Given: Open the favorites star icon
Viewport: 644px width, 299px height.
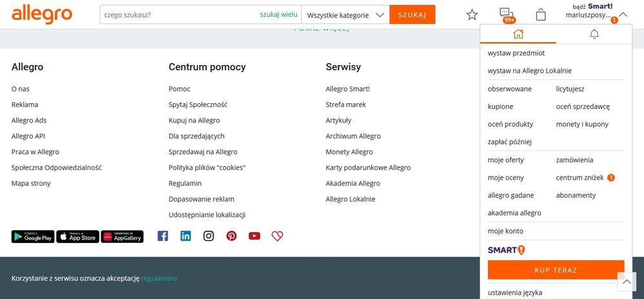Looking at the screenshot, I should tap(473, 14).
